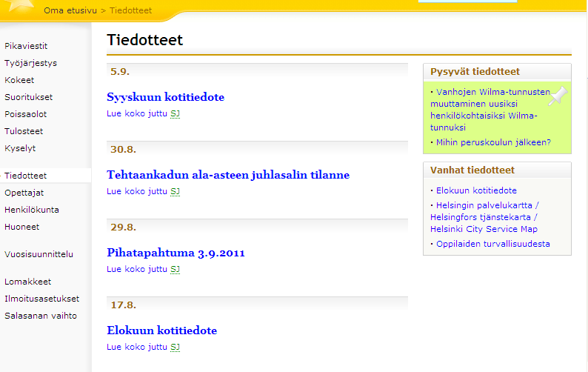Click the 5.9. date header
This screenshot has height=372, width=588.
coord(120,71)
